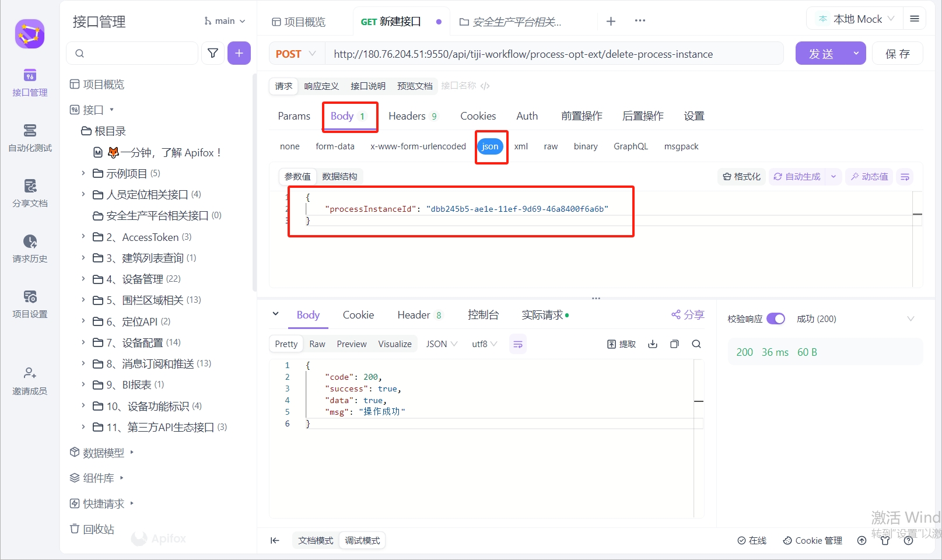
Task: Open the 自动生成 dropdown arrow
Action: pyautogui.click(x=833, y=177)
